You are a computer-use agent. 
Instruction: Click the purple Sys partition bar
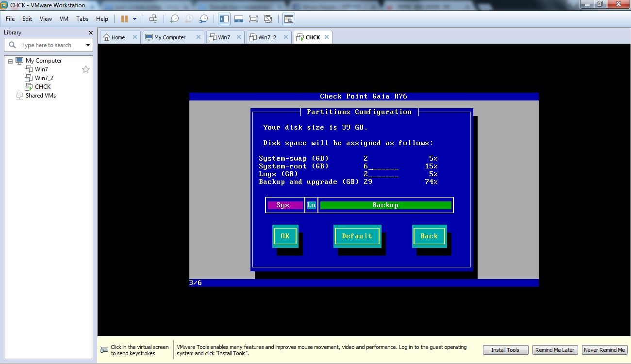point(285,205)
